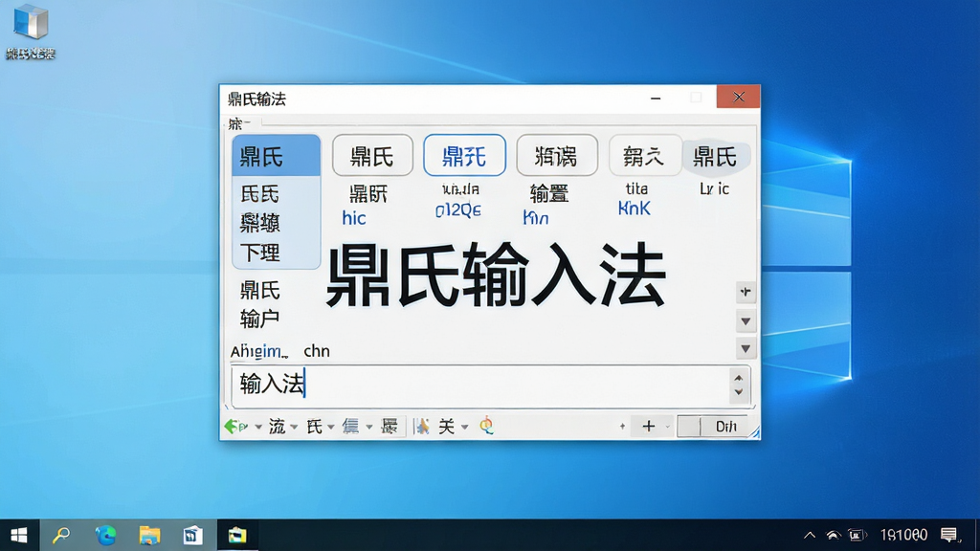
Task: Open File Explorer from the taskbar
Action: tap(149, 536)
